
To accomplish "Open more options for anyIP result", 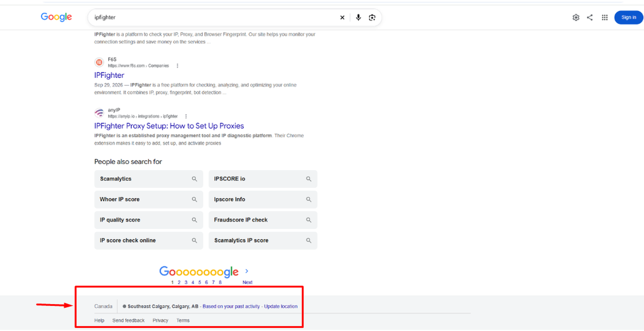I will (186, 116).
